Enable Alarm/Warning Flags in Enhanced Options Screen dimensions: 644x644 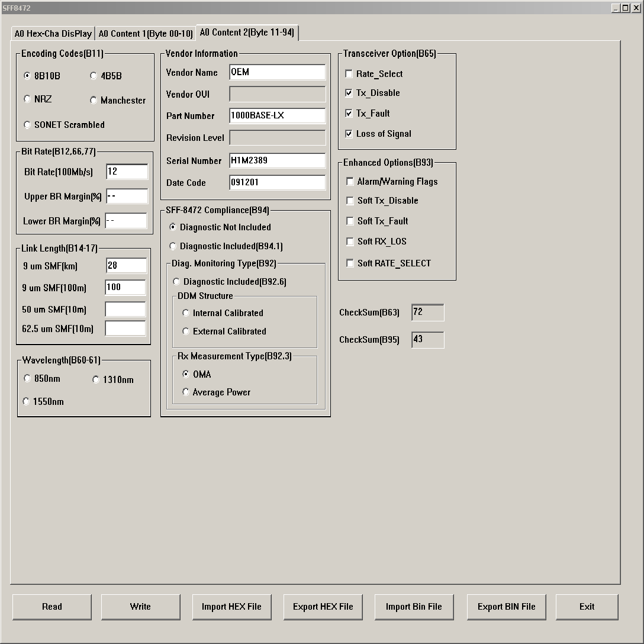349,181
